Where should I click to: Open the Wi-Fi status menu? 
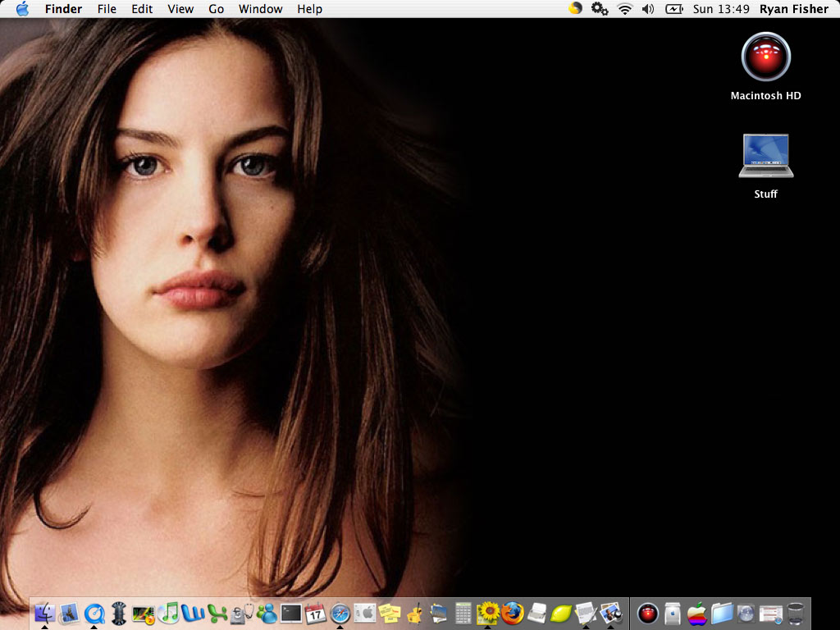click(625, 9)
